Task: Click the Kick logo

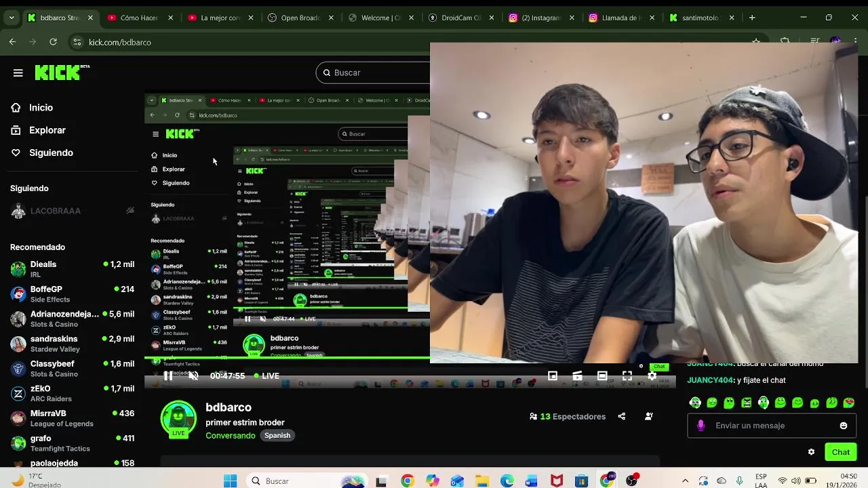Action: [x=62, y=73]
